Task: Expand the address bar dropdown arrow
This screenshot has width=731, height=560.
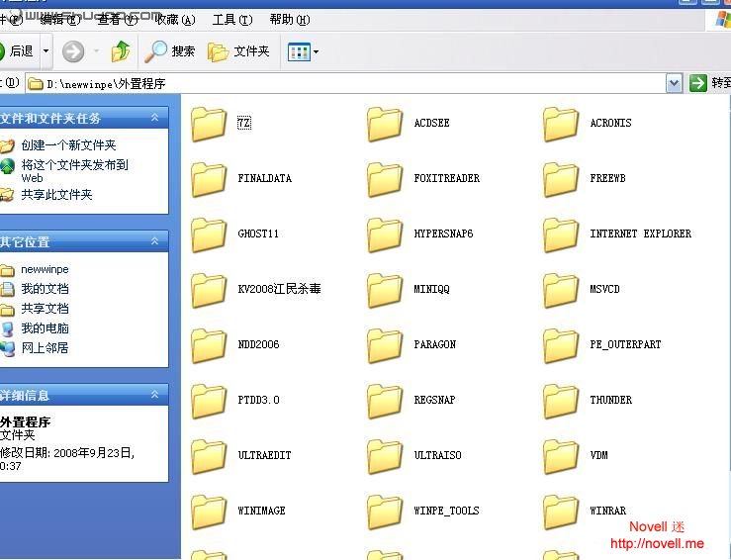Action: click(674, 83)
